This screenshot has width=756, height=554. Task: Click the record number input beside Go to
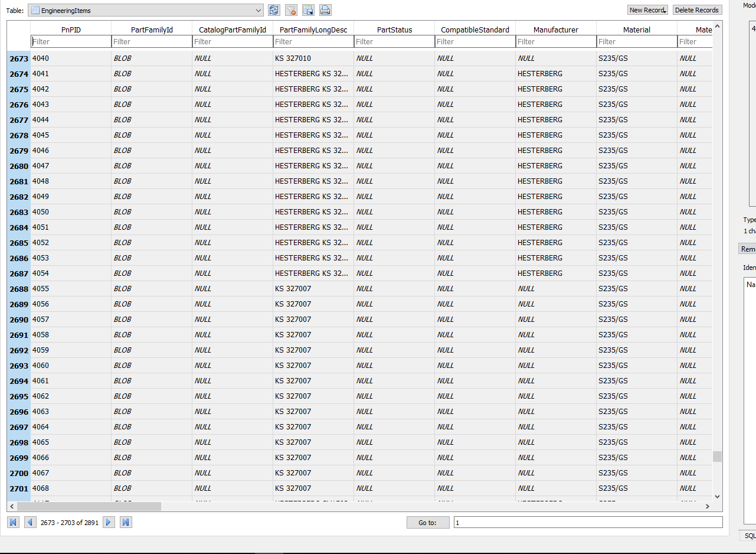(587, 522)
